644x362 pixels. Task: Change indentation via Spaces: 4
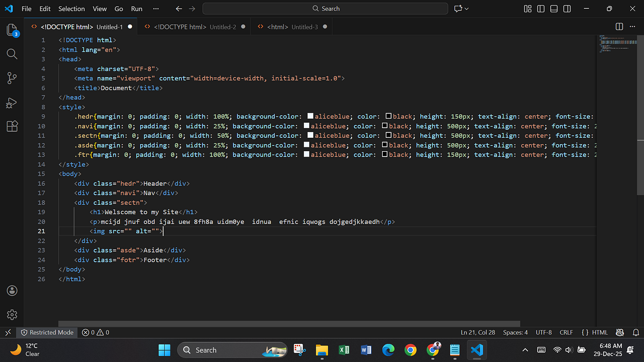[515, 333]
